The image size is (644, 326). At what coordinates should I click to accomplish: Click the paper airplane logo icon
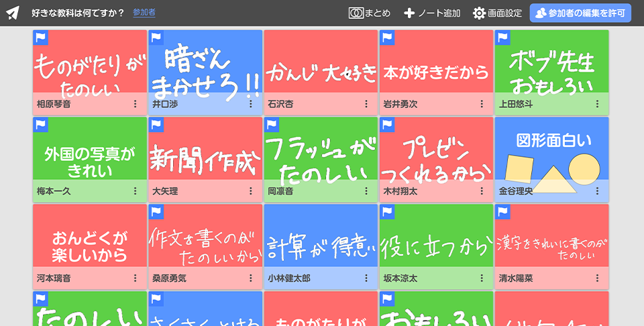tap(13, 13)
